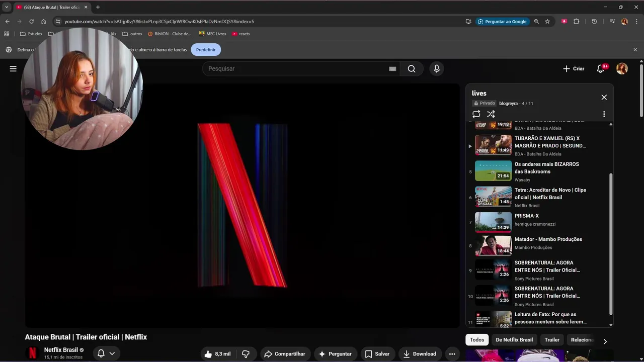This screenshot has width=644, height=362.
Task: Click the Compartilhar share button
Action: (x=285, y=354)
